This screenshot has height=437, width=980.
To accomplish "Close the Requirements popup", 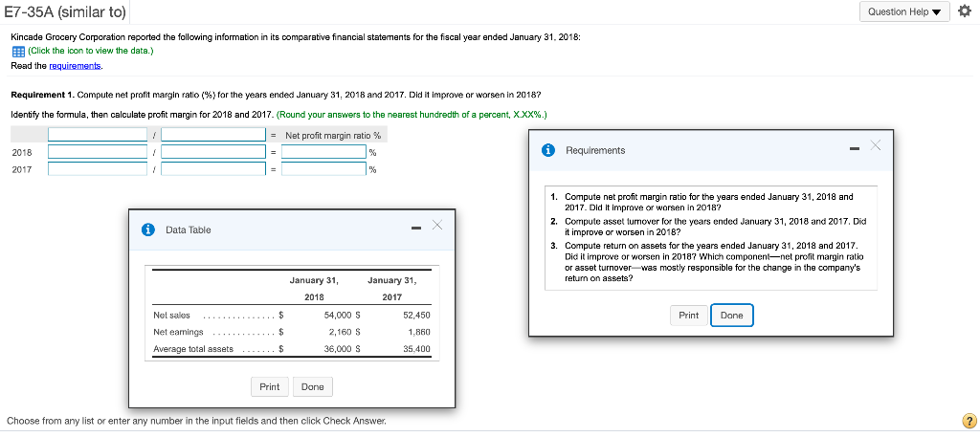I will pyautogui.click(x=875, y=145).
